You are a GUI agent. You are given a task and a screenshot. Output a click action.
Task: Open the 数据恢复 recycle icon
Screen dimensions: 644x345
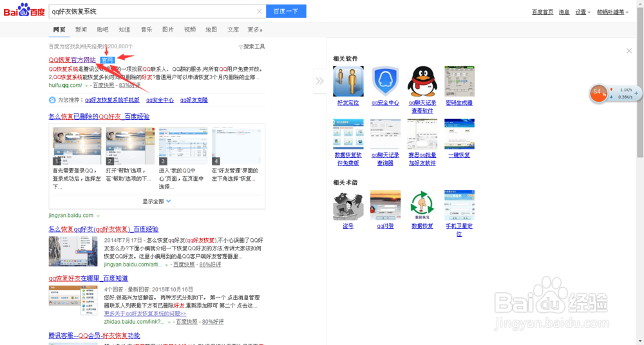(422, 205)
